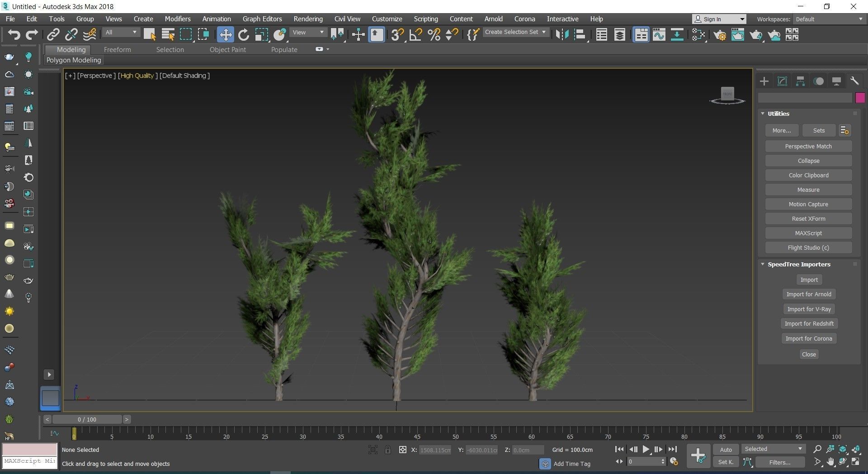Open the Utilities wrench panel tab
The image size is (868, 474).
[x=854, y=81]
